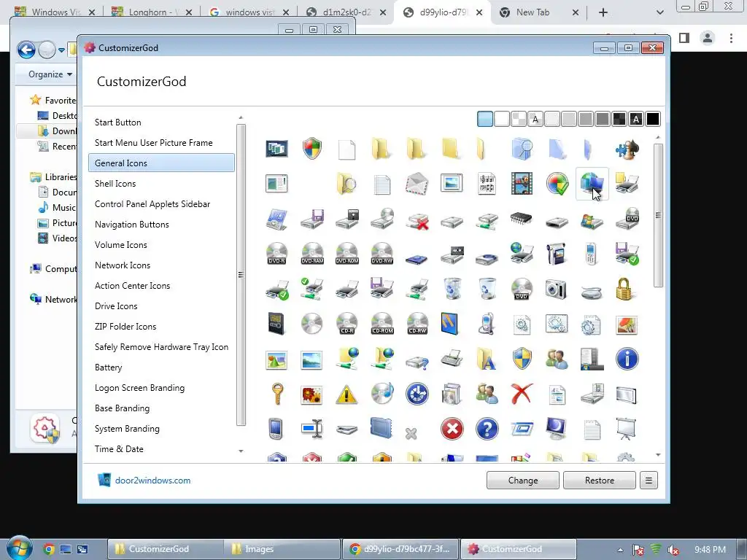Select the DVD-R disc icon
The width and height of the screenshot is (747, 560).
[x=276, y=254]
